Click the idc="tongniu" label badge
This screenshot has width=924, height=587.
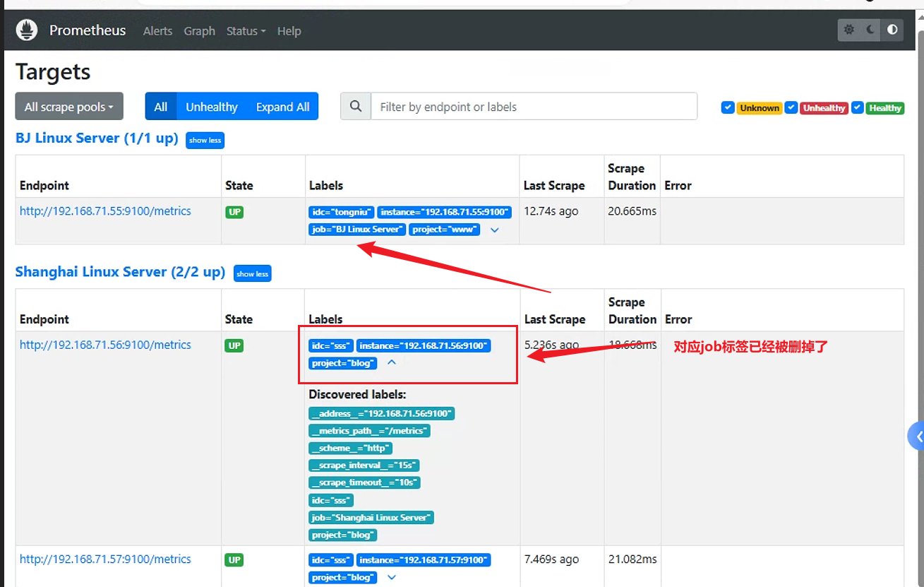click(x=342, y=212)
